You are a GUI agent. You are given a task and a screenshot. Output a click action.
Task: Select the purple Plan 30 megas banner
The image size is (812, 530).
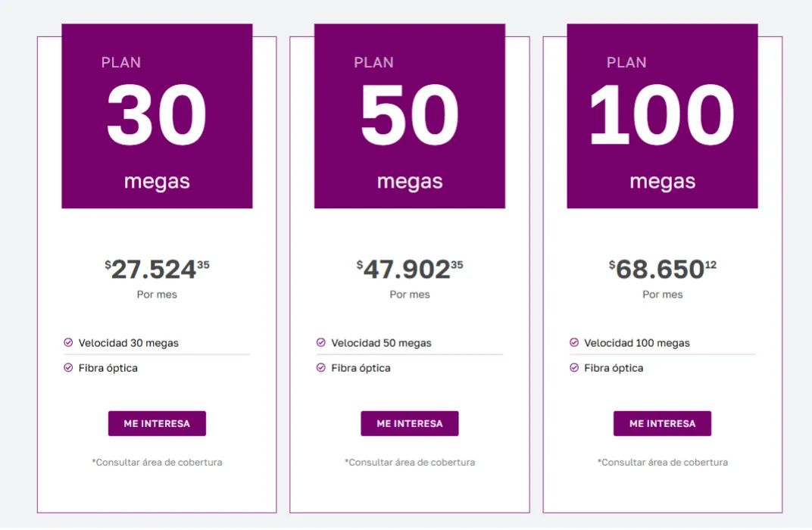coord(157,116)
